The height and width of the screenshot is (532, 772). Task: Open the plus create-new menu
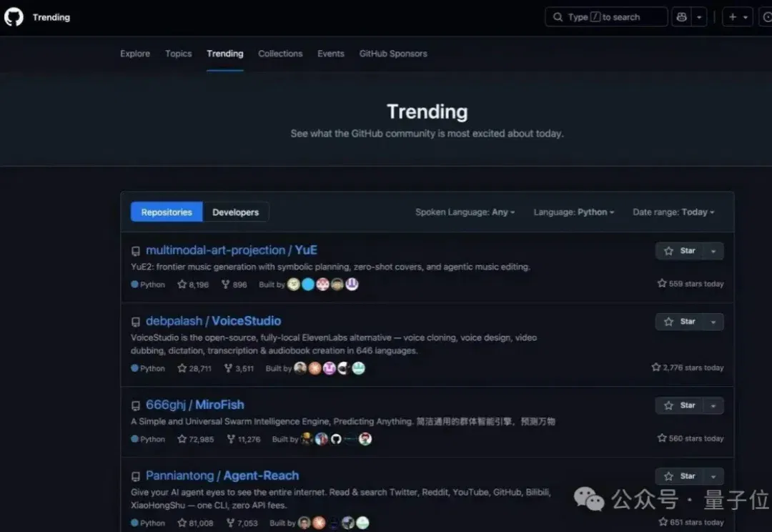738,17
